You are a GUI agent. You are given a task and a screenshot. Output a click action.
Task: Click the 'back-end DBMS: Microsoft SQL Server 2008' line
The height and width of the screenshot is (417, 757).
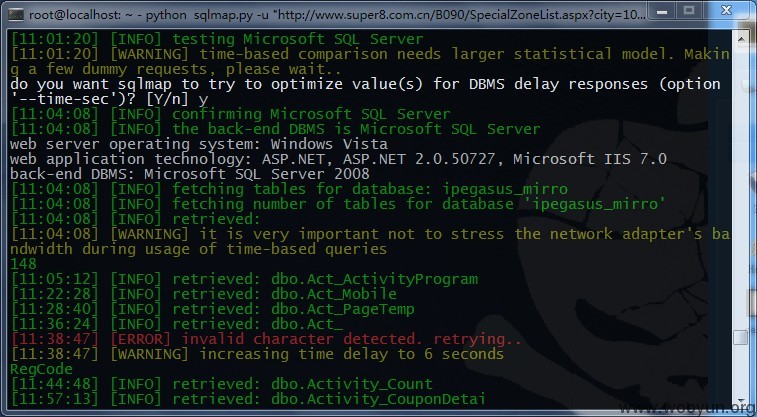click(190, 174)
